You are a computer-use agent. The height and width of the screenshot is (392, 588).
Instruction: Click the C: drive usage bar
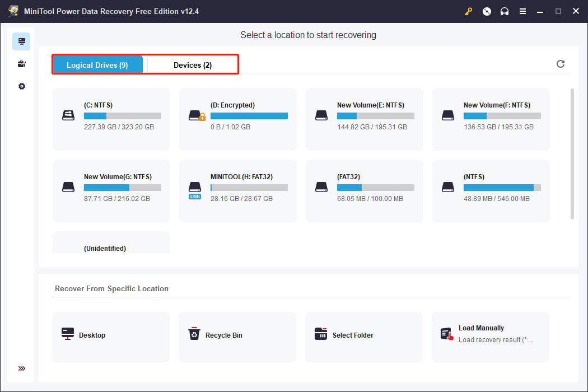pos(123,116)
